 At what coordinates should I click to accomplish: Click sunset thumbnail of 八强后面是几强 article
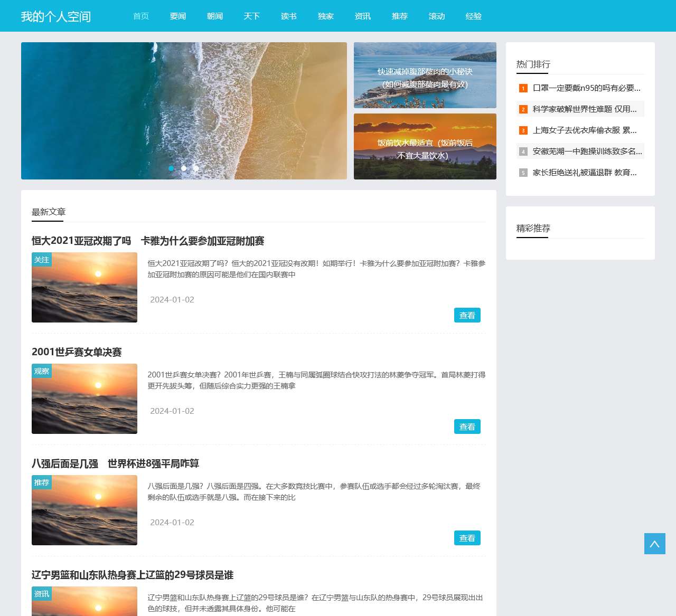pyautogui.click(x=84, y=510)
